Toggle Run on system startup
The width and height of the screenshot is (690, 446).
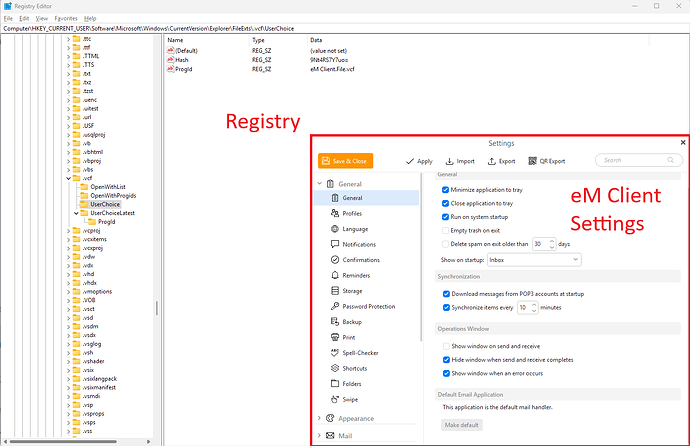tap(445, 217)
